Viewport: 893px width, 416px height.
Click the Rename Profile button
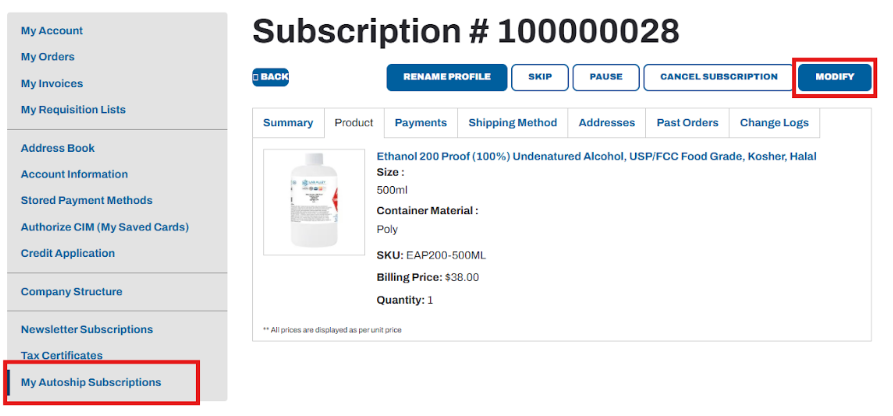[x=446, y=77]
